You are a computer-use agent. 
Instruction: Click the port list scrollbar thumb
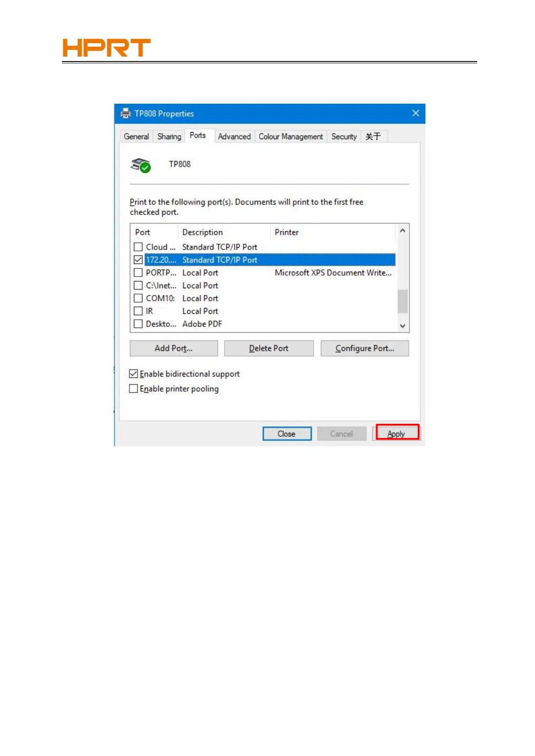coord(402,301)
